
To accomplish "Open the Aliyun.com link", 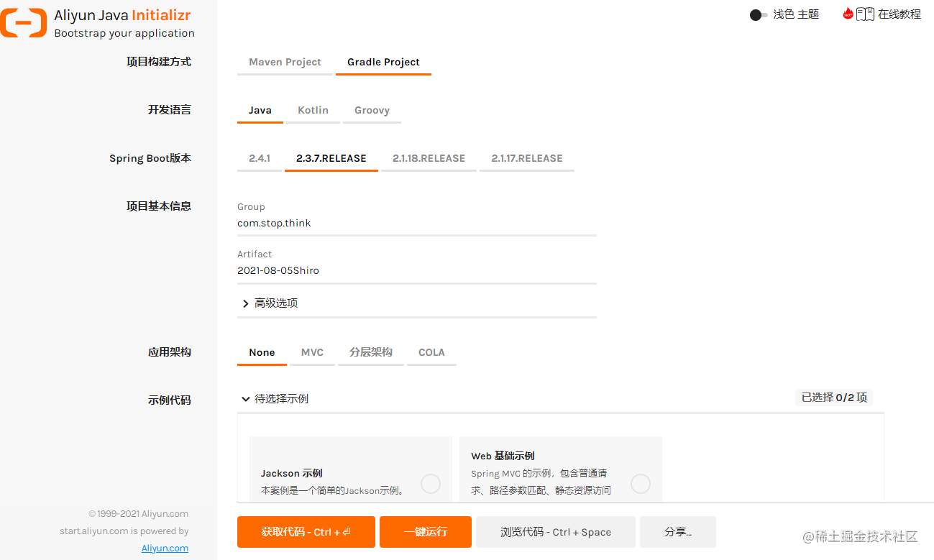I will point(164,548).
